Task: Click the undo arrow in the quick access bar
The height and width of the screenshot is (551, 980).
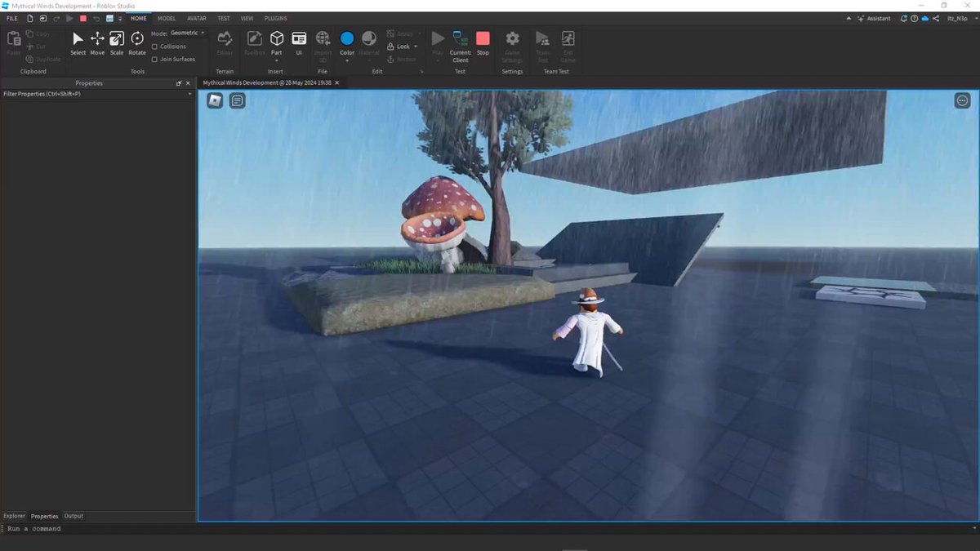Action: pyautogui.click(x=96, y=18)
